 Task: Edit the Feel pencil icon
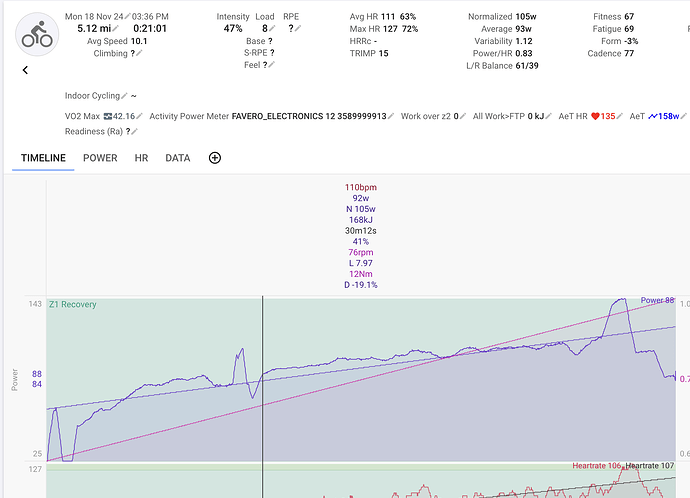pyautogui.click(x=272, y=65)
